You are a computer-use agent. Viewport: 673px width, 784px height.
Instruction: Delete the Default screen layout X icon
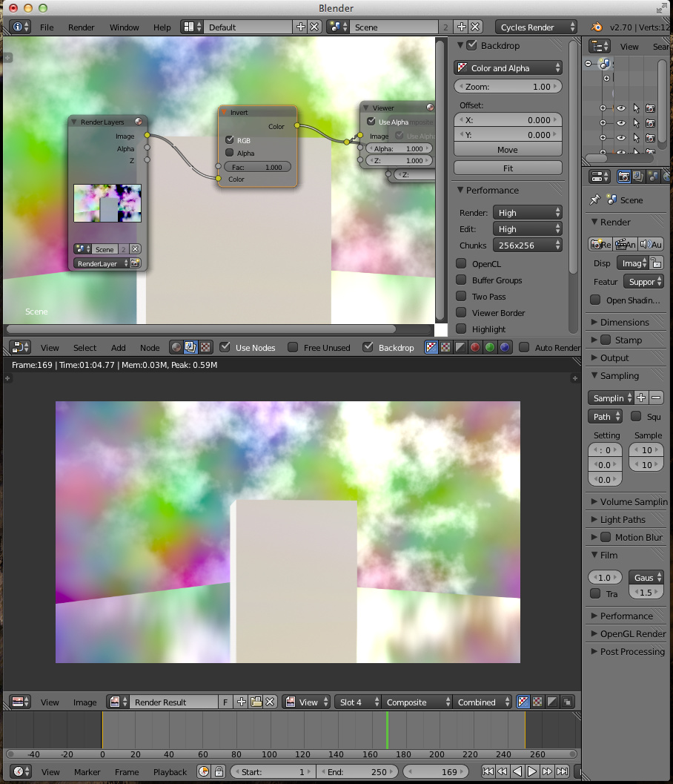314,27
